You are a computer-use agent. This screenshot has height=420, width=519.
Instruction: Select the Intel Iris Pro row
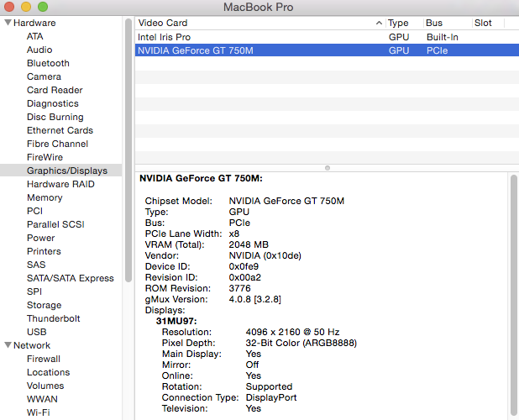pyautogui.click(x=327, y=37)
